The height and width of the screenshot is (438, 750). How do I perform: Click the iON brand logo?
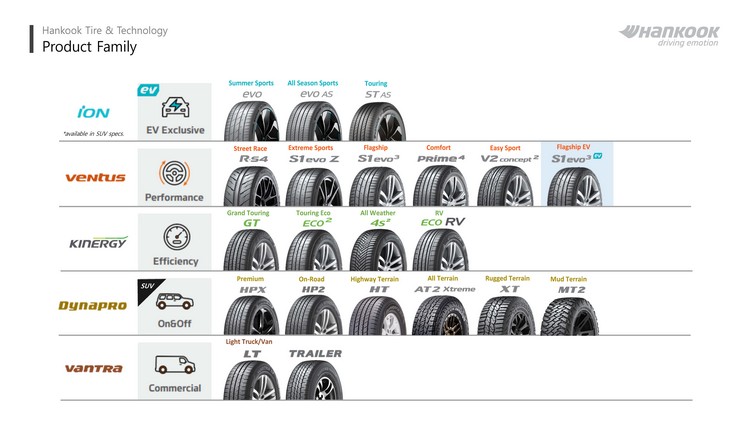[94, 112]
